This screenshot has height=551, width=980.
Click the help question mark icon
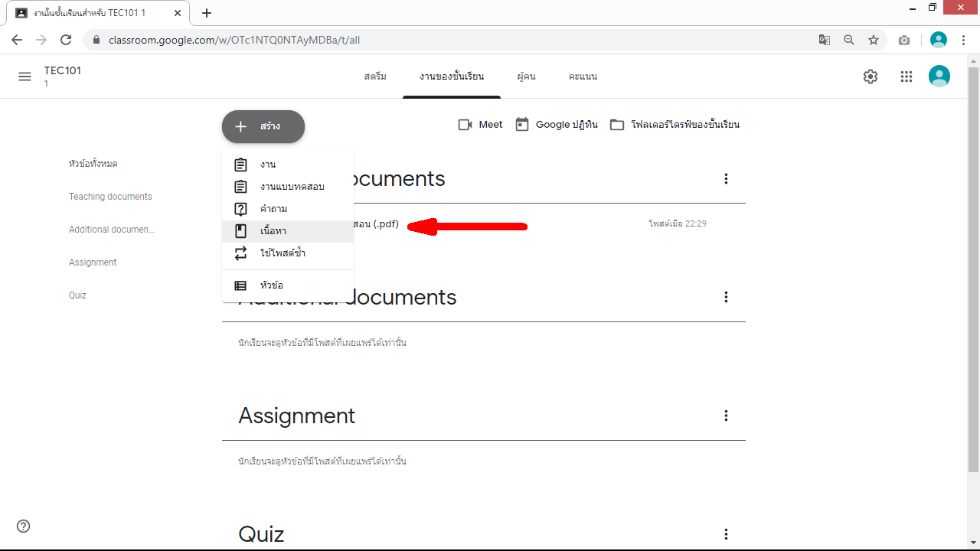tap(24, 526)
